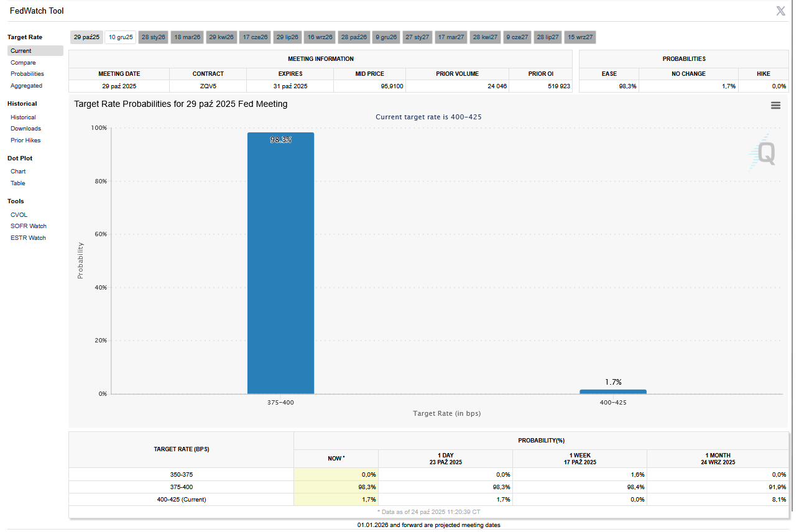Select the 29 paź25 meeting tab
The image size is (799, 532).
[x=86, y=37]
